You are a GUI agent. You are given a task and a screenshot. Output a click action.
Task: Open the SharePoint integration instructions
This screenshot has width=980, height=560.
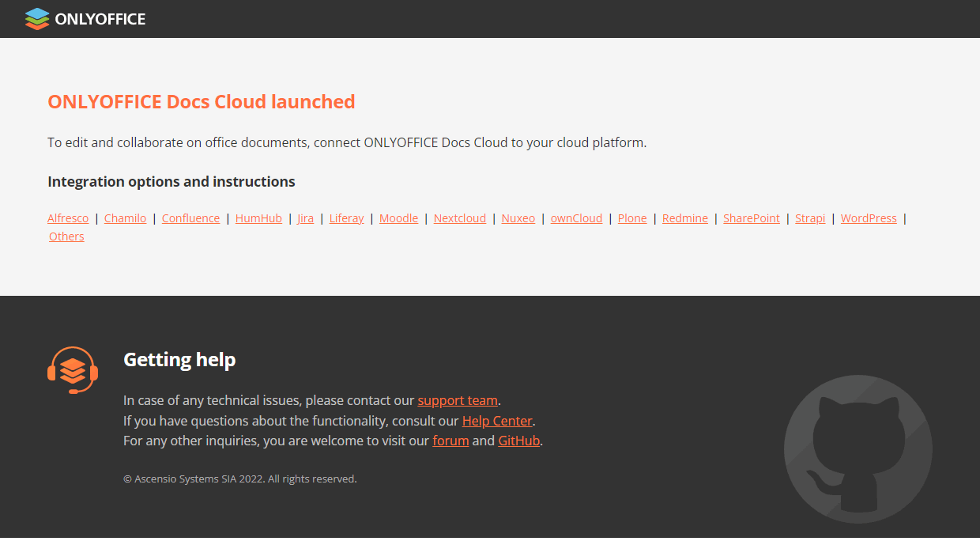(x=751, y=218)
